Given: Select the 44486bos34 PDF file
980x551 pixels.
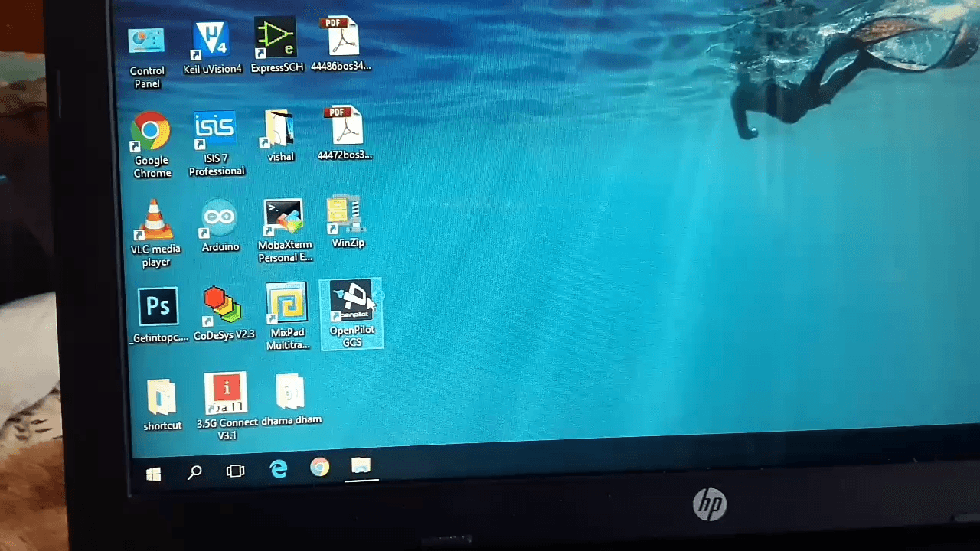Looking at the screenshot, I should pos(340,37).
